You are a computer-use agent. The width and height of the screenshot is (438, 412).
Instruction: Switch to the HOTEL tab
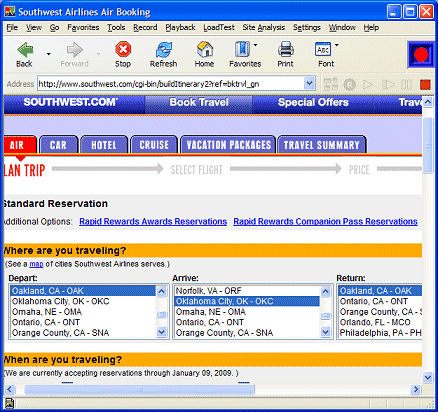pos(104,145)
